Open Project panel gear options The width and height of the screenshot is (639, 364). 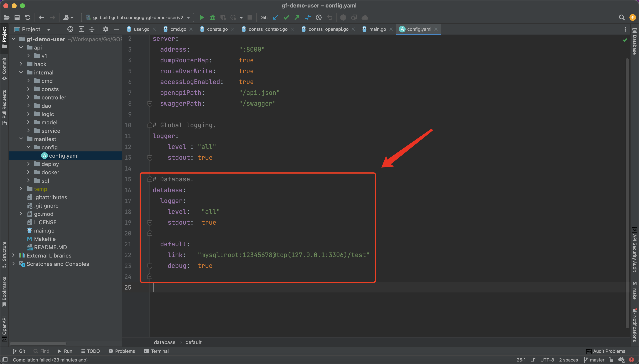point(105,29)
